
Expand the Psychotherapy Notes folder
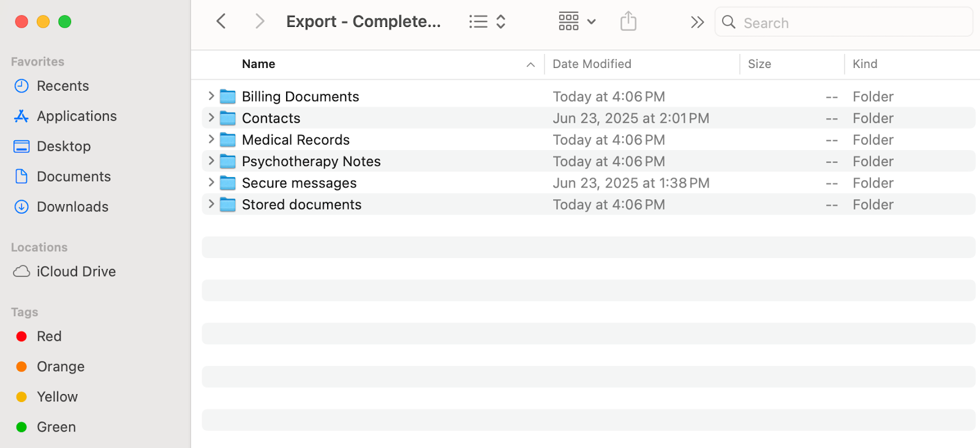click(211, 161)
